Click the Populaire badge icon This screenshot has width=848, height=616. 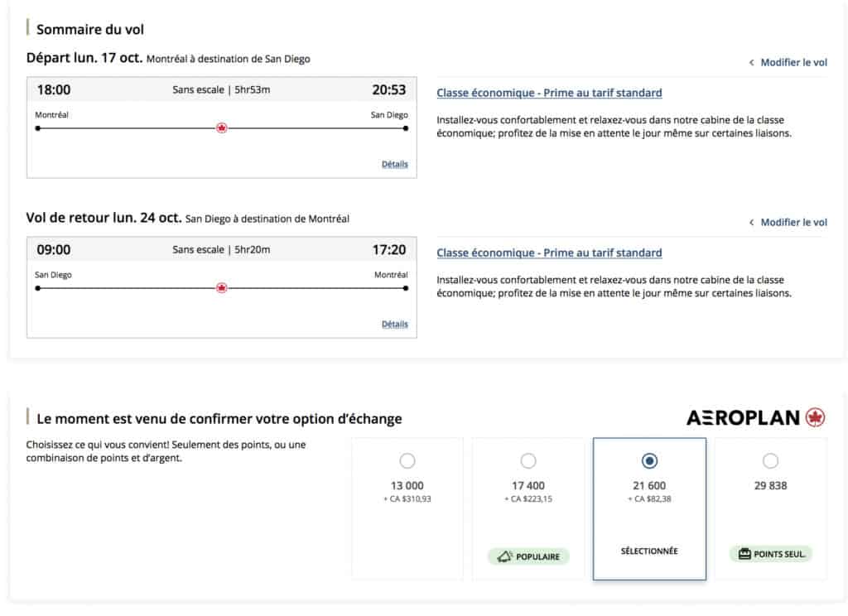504,557
